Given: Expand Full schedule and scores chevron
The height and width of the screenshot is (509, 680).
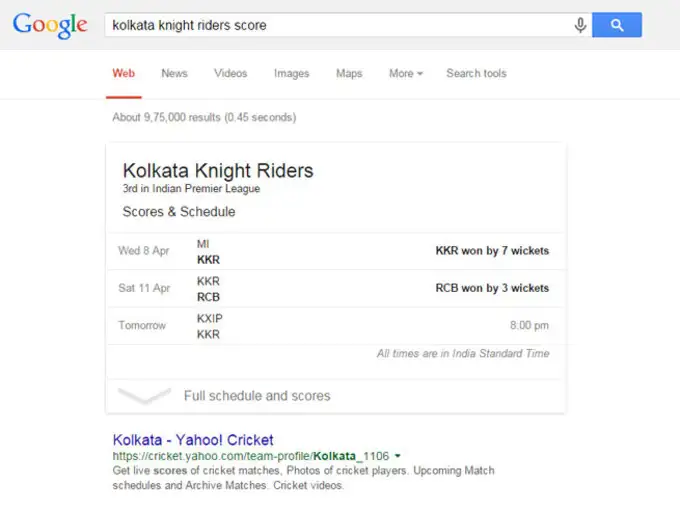Looking at the screenshot, I should (x=143, y=395).
